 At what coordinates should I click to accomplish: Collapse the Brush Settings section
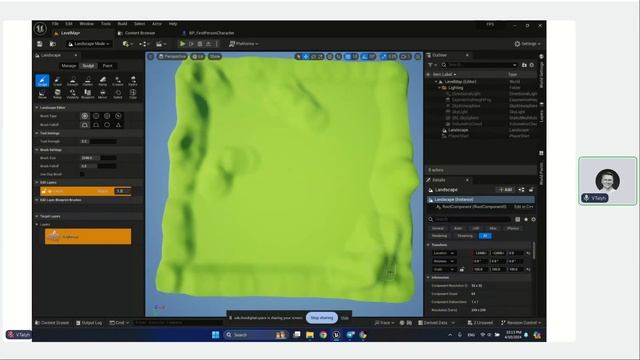(37, 150)
